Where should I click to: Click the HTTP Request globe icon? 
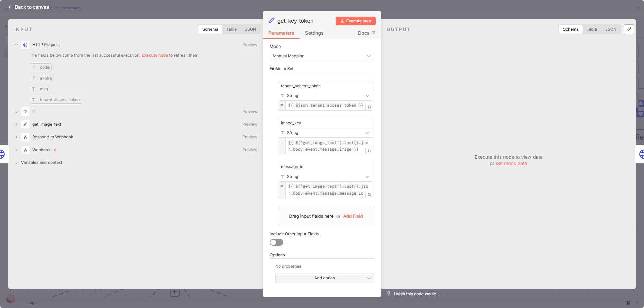point(25,45)
